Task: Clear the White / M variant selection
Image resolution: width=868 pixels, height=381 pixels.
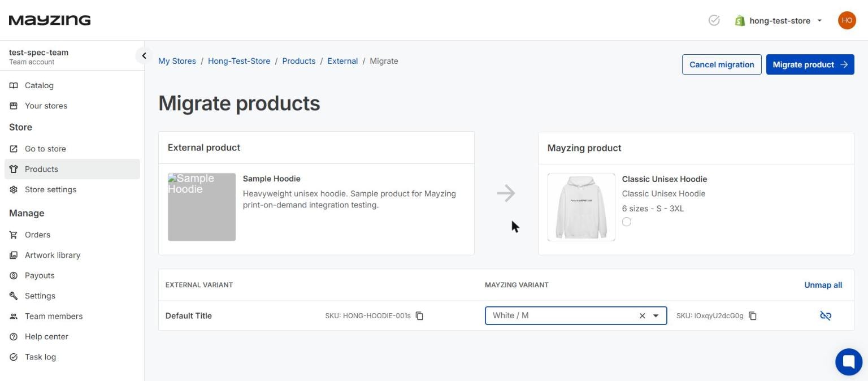Action: (642, 315)
